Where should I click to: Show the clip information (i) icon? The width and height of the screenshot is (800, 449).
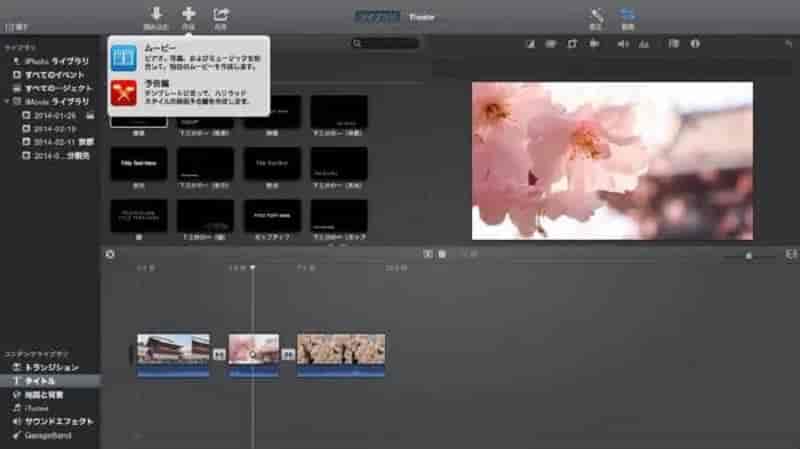click(x=695, y=44)
